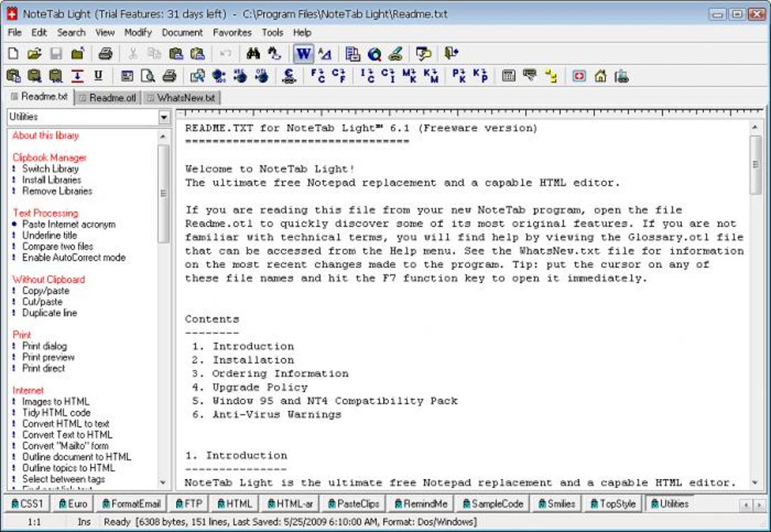Switch to the WhatsNew.txt tab
Screen dimensions: 771x532
pyautogui.click(x=181, y=97)
